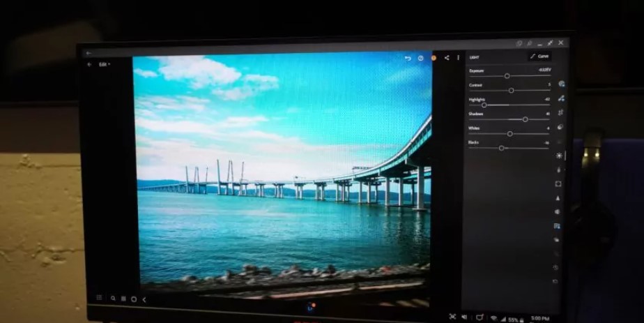Click the Exposure slider handle
The image size is (644, 323).
click(507, 76)
